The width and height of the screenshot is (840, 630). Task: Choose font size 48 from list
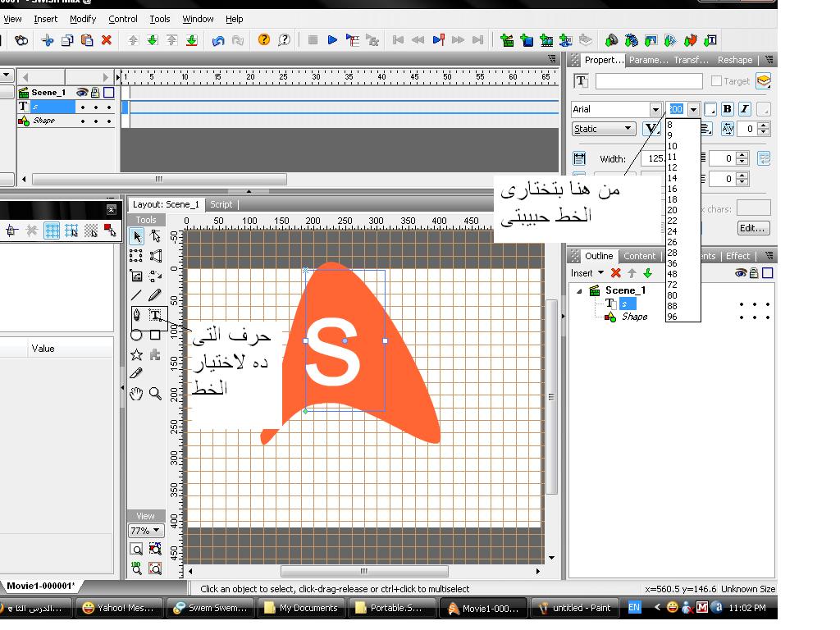point(683,274)
